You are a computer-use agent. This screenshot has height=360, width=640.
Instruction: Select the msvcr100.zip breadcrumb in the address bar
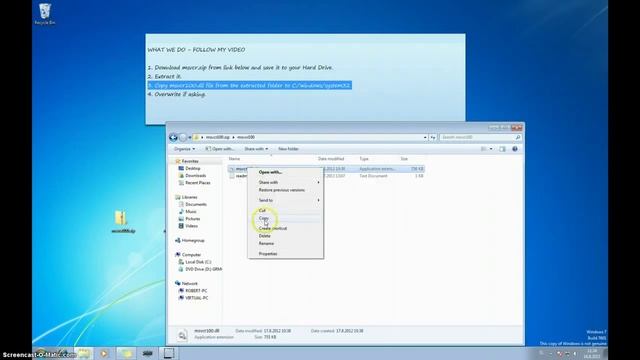pyautogui.click(x=218, y=137)
